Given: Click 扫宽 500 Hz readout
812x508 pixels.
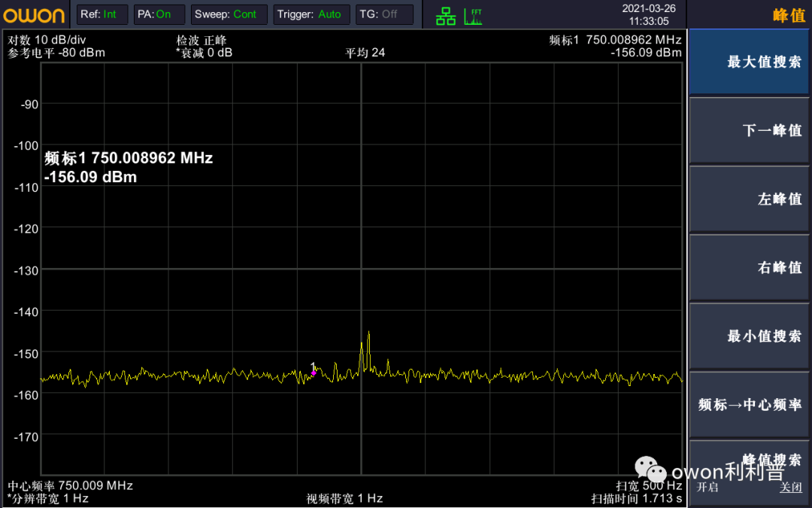Looking at the screenshot, I should (649, 485).
